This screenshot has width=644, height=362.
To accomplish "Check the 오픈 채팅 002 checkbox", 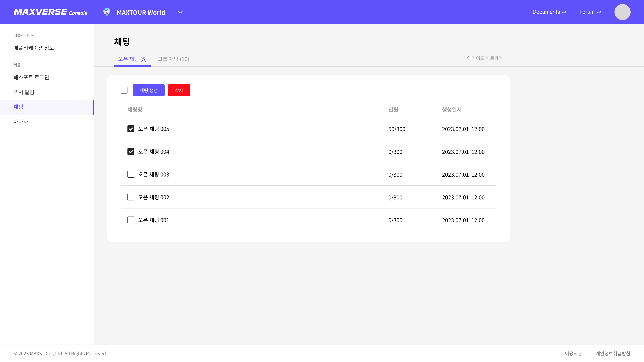I will click(131, 197).
